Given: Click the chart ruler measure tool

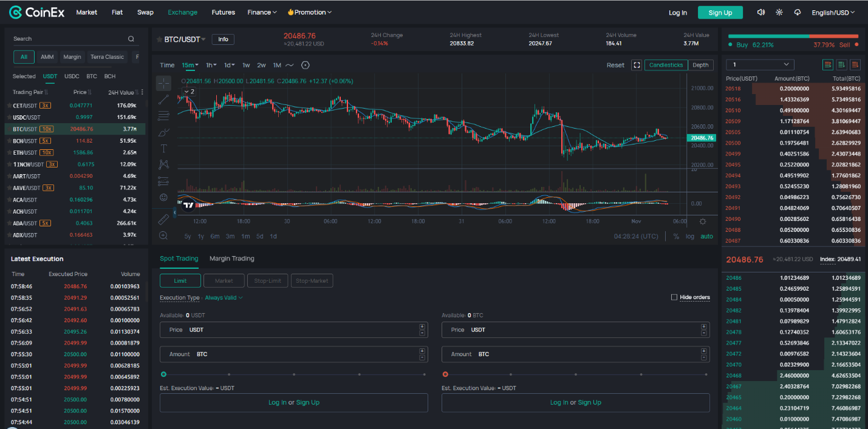Looking at the screenshot, I should (x=163, y=218).
